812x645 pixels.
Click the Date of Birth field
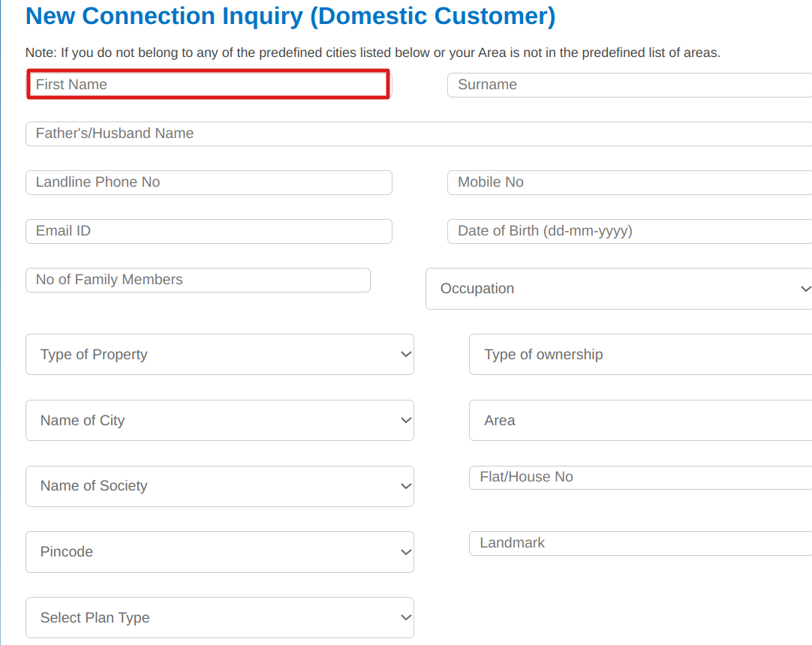[x=629, y=231]
